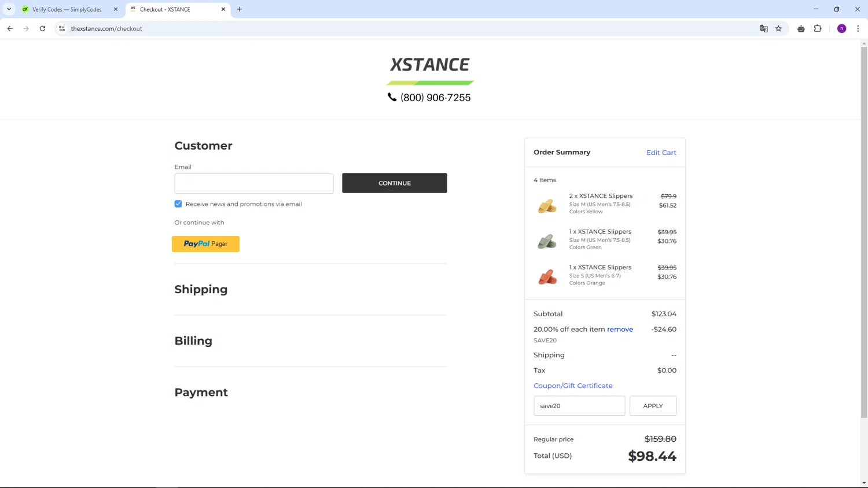Switch to Verify Codes — SimplyCodes tab

pos(67,9)
